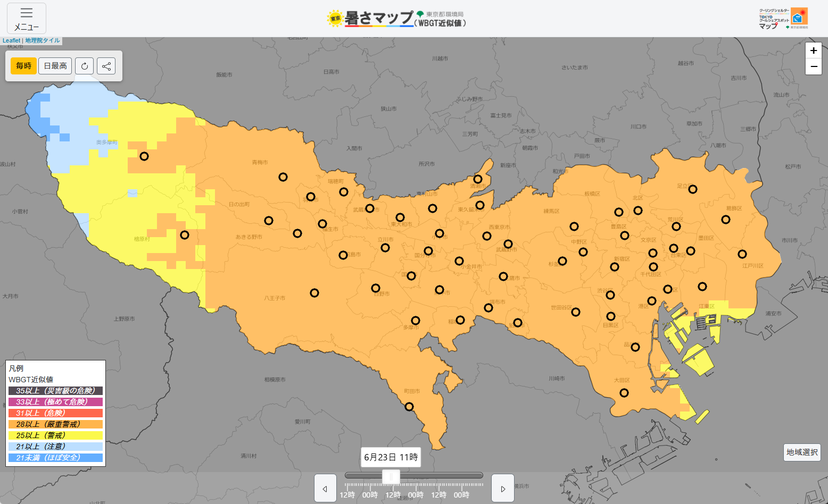Click the WBGT近似値 legend heading
The image size is (828, 504).
31,380
